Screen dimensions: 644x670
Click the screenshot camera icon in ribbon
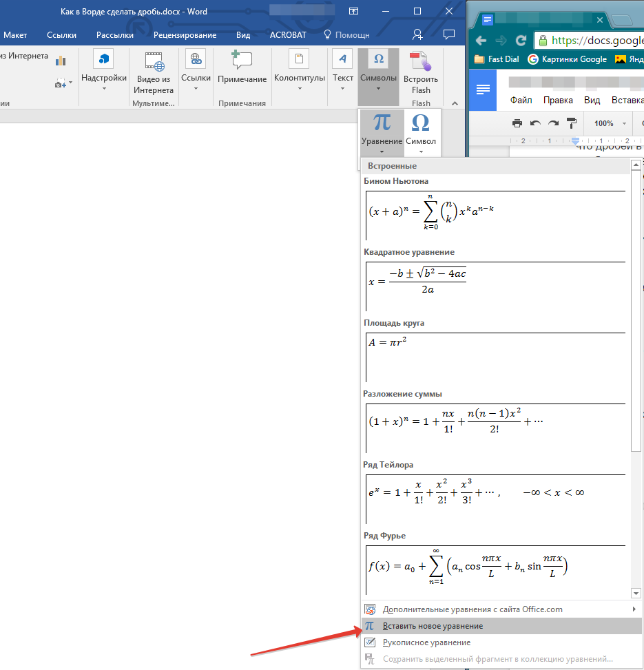(x=60, y=83)
